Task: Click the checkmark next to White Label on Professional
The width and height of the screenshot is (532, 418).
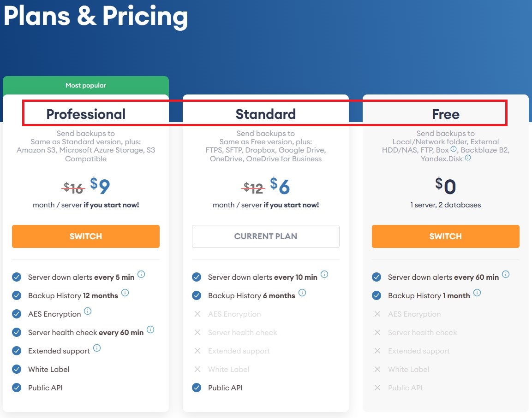Action: click(17, 369)
